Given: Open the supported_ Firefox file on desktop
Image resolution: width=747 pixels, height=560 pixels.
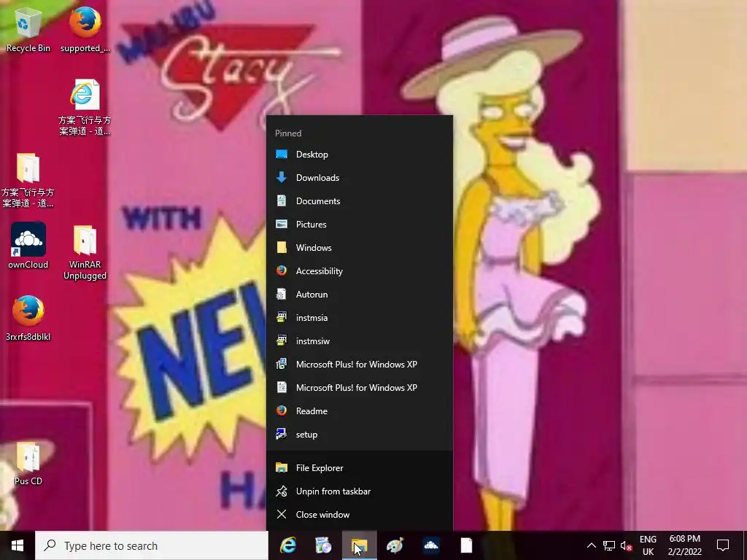Looking at the screenshot, I should pos(85,29).
